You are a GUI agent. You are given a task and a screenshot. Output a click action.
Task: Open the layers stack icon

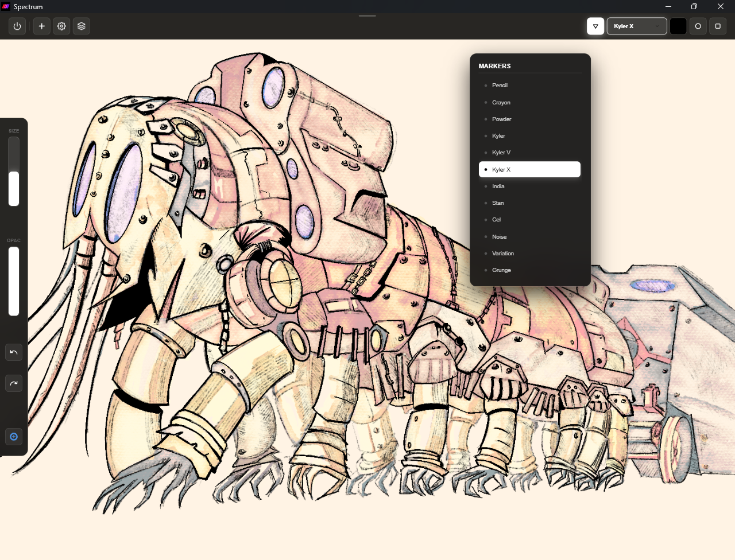point(82,26)
